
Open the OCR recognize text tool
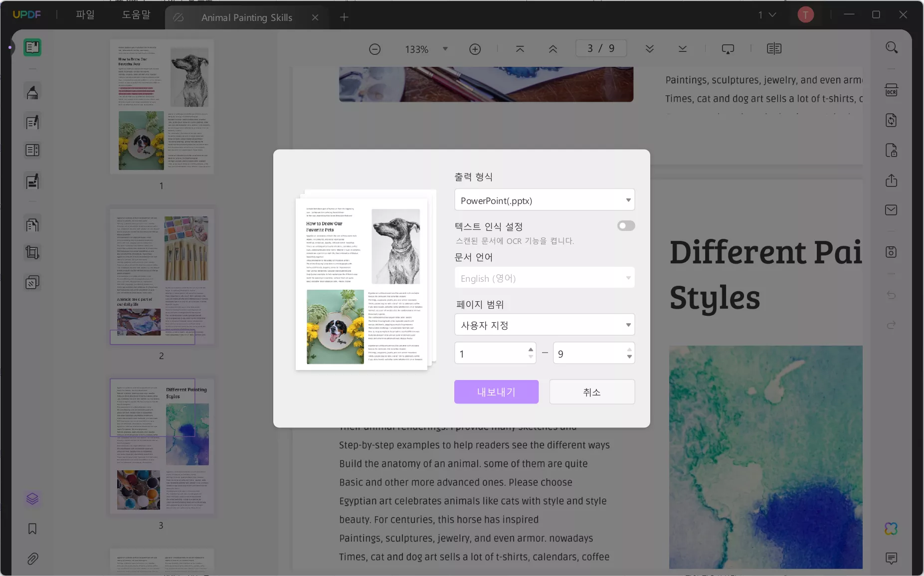892,90
